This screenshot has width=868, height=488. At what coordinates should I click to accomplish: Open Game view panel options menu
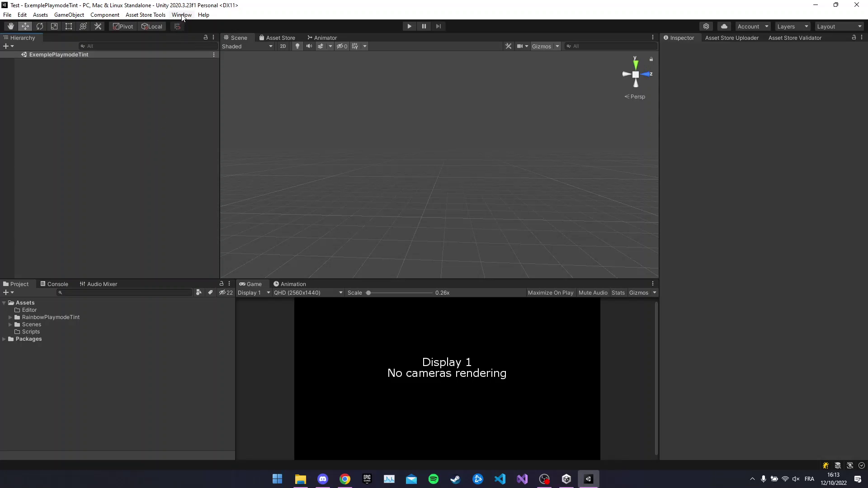click(653, 284)
